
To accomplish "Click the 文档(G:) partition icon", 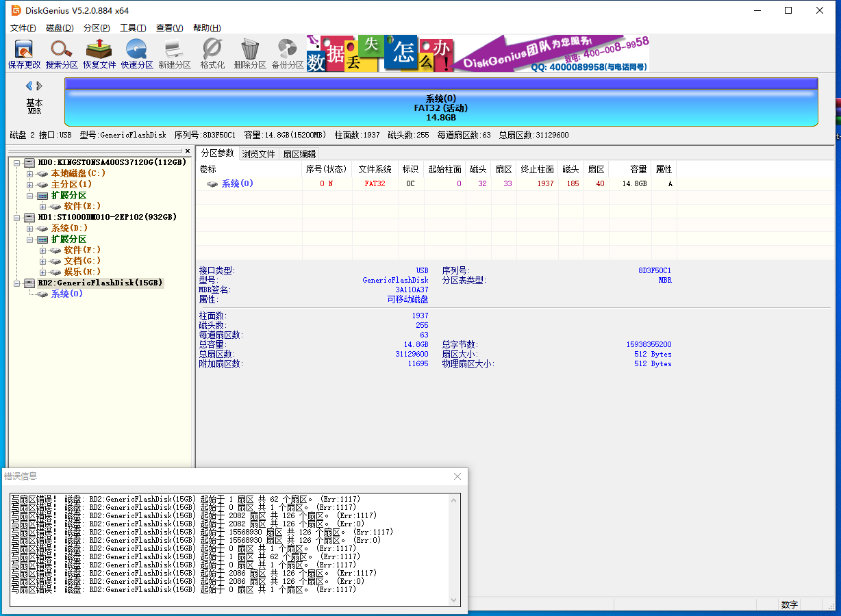I will click(55, 261).
